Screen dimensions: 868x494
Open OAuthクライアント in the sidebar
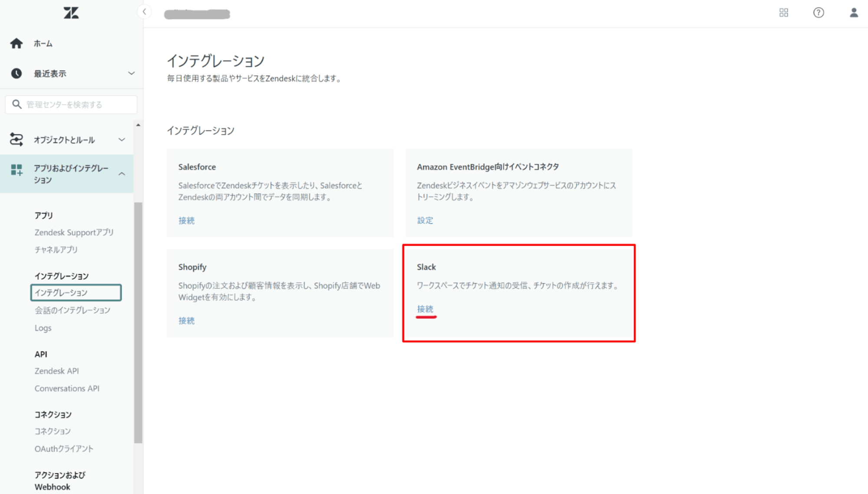[x=64, y=449]
